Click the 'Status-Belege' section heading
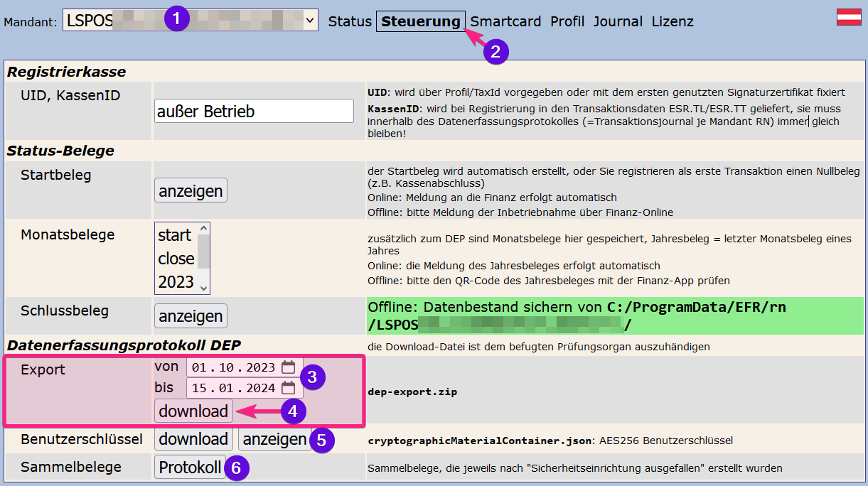 (60, 151)
